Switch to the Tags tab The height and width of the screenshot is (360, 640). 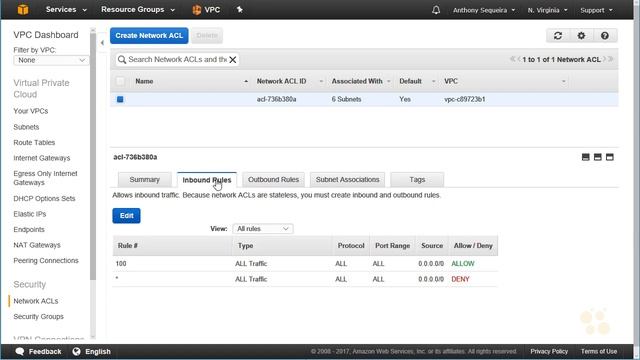coord(417,180)
